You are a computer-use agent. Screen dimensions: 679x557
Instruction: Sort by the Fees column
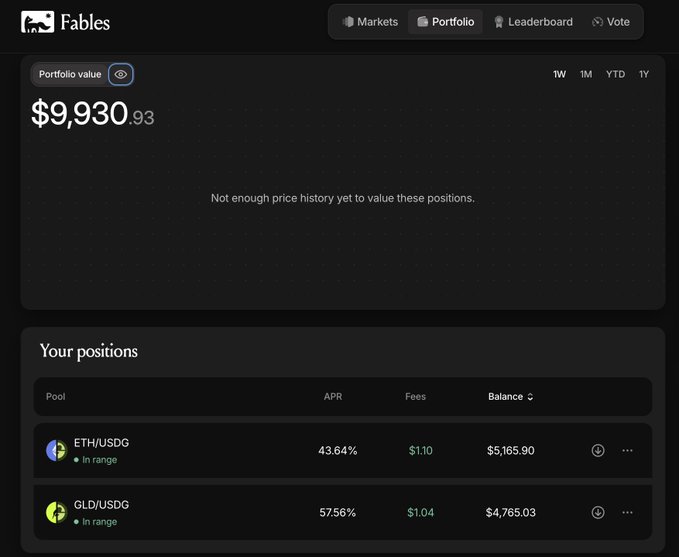click(x=415, y=397)
